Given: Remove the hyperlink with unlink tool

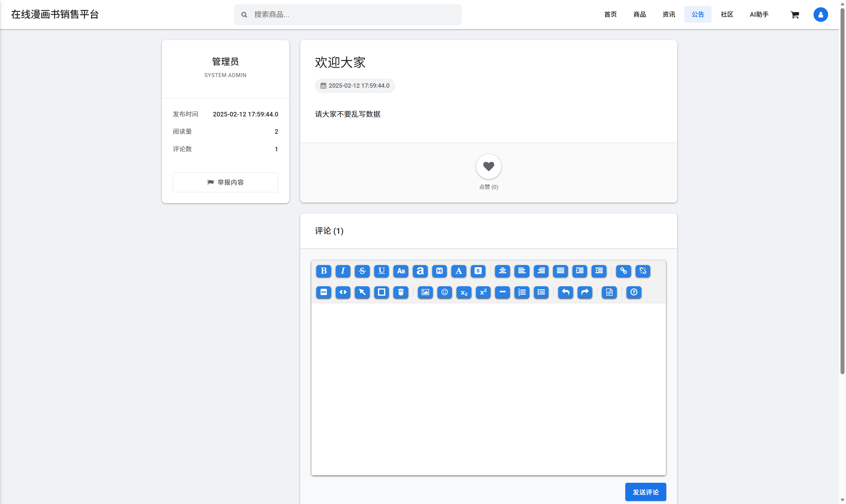Looking at the screenshot, I should coord(642,271).
